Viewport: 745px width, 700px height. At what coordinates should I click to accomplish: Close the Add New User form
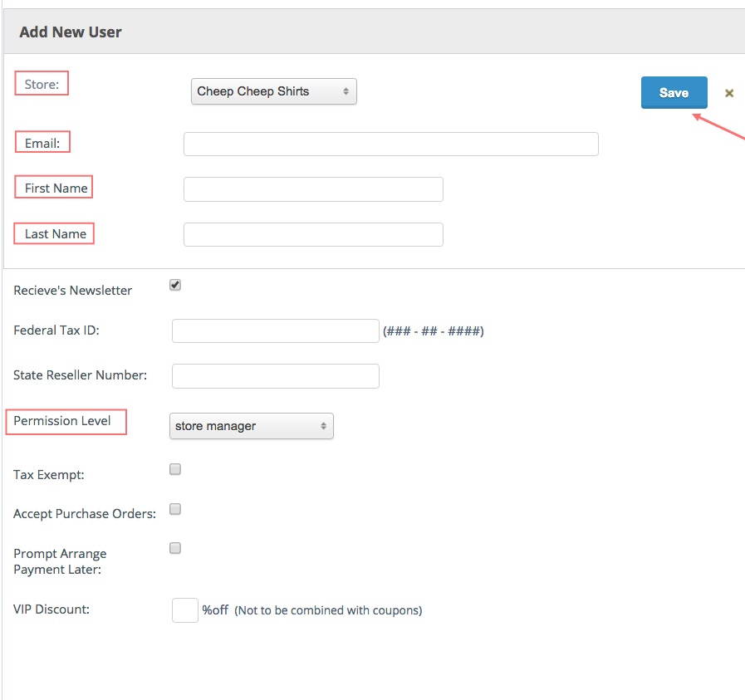[729, 93]
